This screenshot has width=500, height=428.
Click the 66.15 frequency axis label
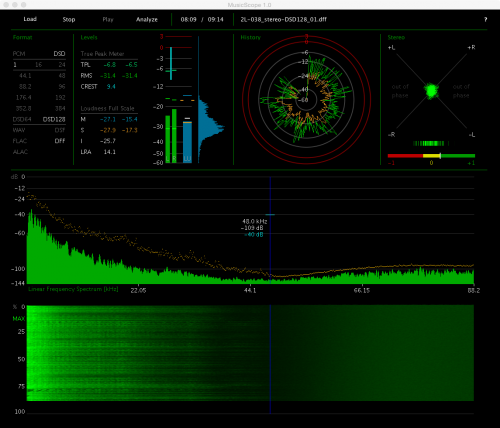coord(362,290)
